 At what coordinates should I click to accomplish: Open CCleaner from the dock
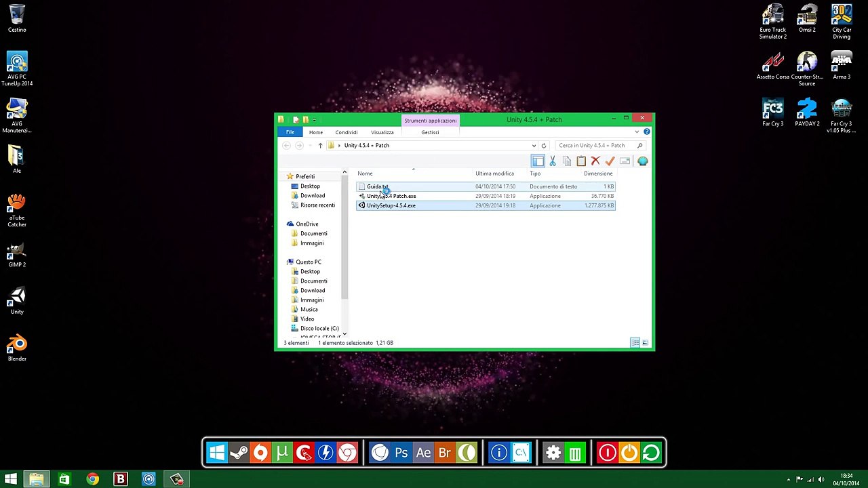click(x=304, y=453)
